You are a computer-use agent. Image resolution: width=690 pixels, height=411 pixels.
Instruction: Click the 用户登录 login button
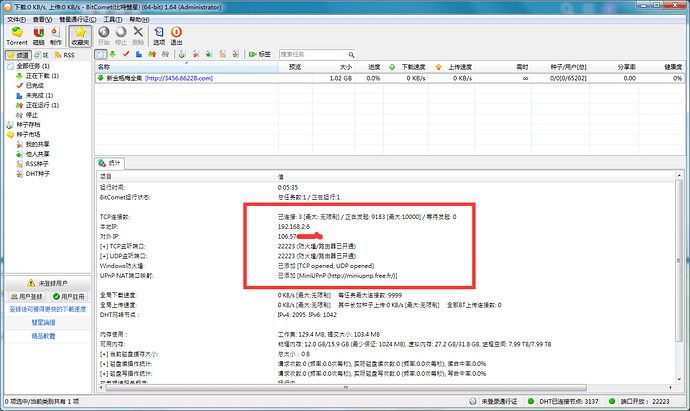pos(25,298)
